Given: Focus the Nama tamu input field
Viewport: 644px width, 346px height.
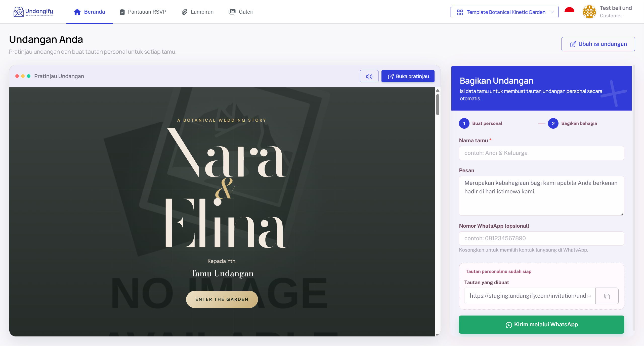Looking at the screenshot, I should [x=541, y=153].
